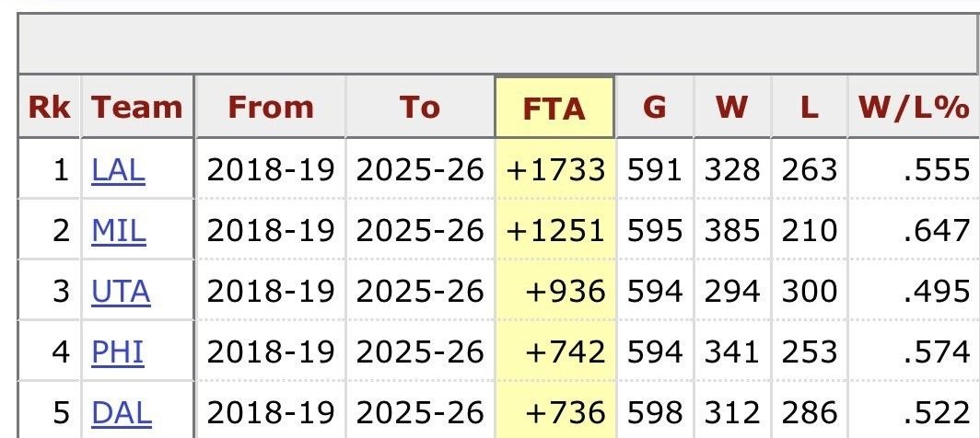Open the MIL team link
Screen dimensions: 980x438
point(118,231)
